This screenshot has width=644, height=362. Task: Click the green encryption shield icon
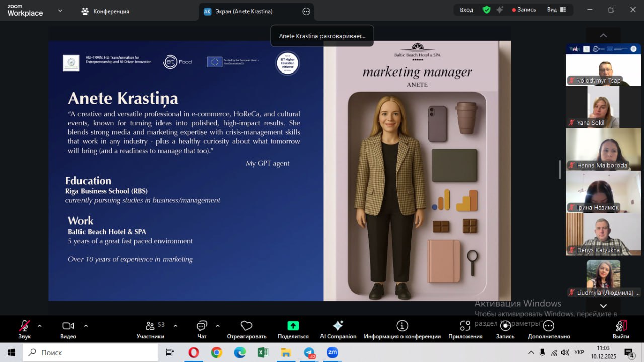click(486, 10)
